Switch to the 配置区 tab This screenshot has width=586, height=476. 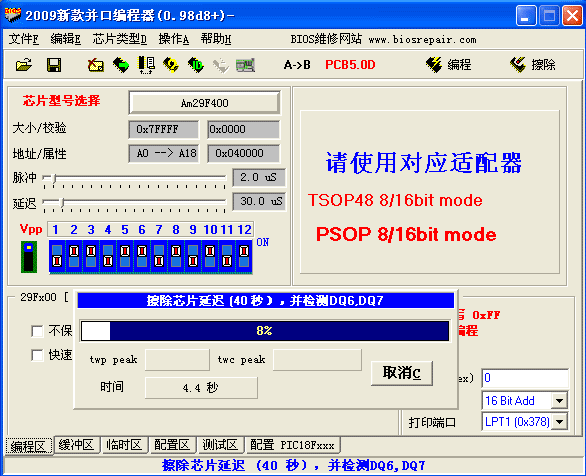pyautogui.click(x=172, y=445)
